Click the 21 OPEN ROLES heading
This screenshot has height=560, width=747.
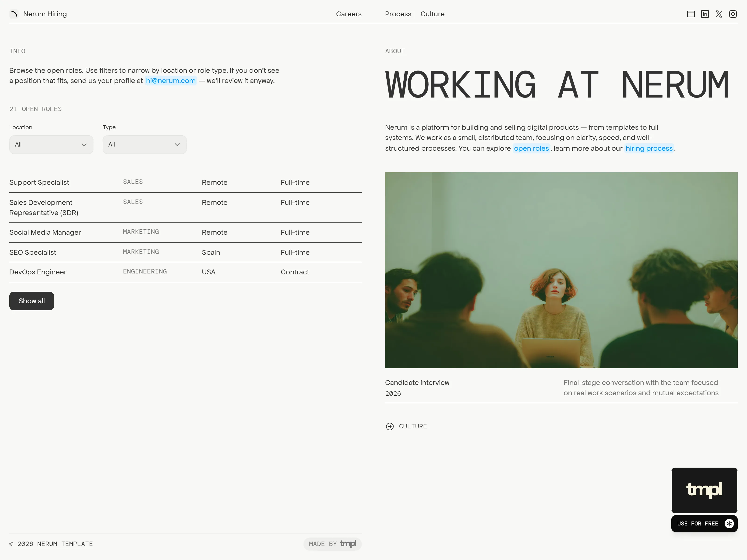35,109
